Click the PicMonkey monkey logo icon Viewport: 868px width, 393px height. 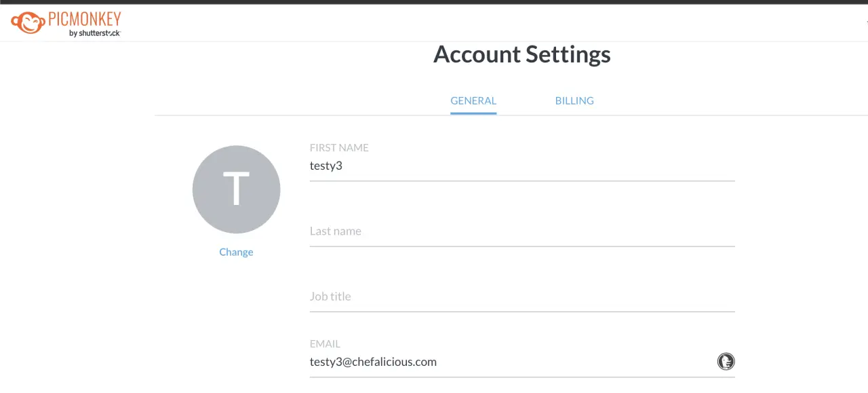tap(28, 22)
